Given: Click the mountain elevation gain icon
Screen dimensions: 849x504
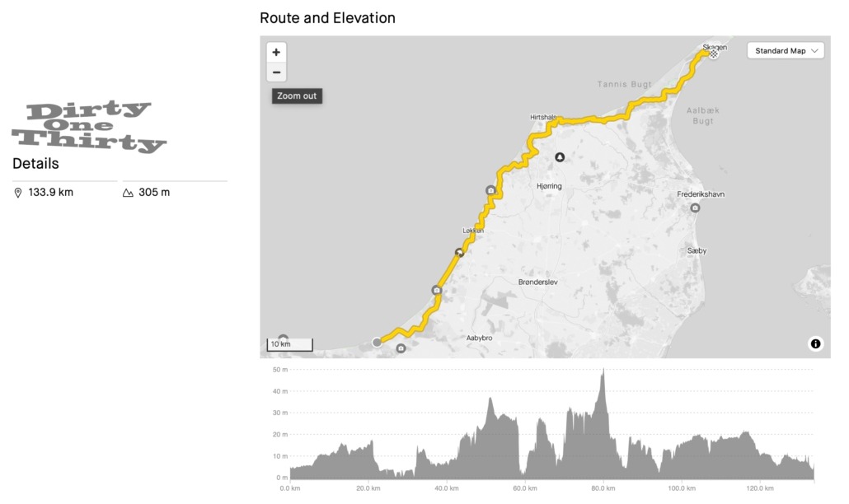Looking at the screenshot, I should coord(128,193).
